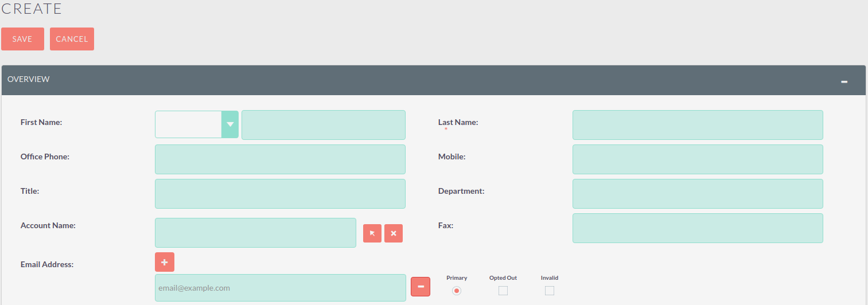Cancel creating the record

click(72, 39)
